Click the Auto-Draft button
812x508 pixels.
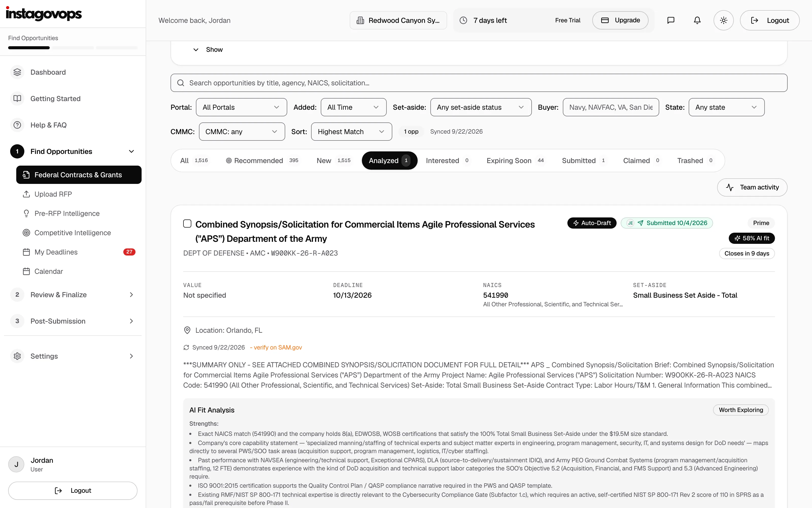tap(592, 223)
